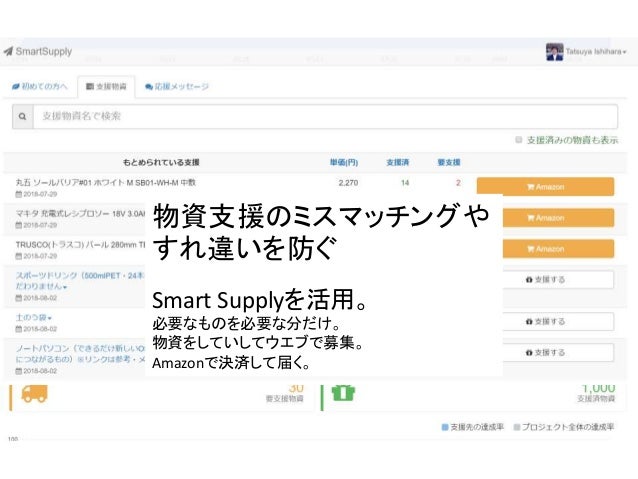Click the 要支援物資 counter label
This screenshot has height=479, width=638.
[x=284, y=399]
